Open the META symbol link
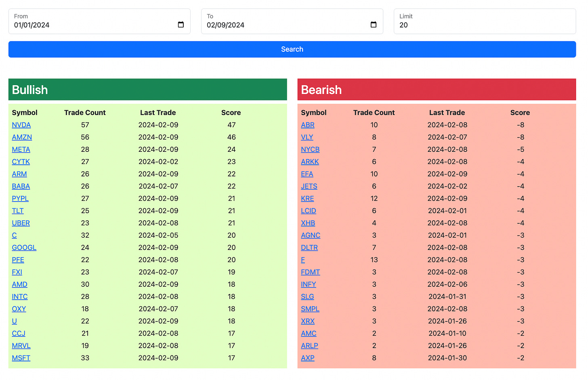Viewport: 588px width, 380px height. pyautogui.click(x=21, y=149)
